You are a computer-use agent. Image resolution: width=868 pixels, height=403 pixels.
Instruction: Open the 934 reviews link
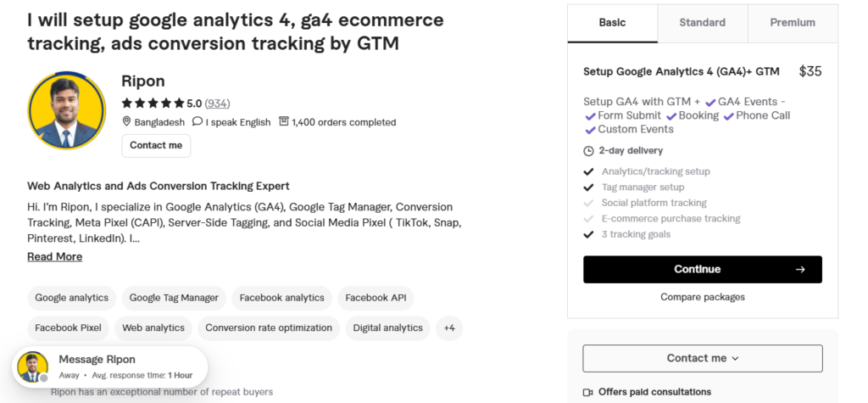click(217, 104)
